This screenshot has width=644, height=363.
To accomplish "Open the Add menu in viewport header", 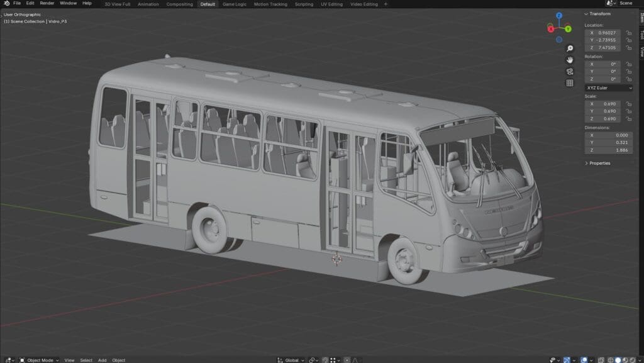I will (x=102, y=360).
